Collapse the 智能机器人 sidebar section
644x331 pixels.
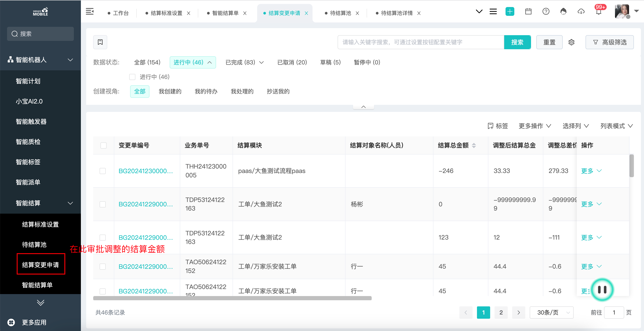(x=70, y=60)
